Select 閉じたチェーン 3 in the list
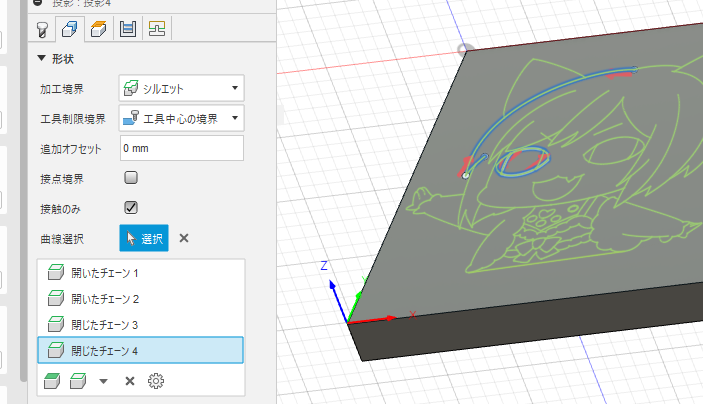The image size is (703, 404). pyautogui.click(x=141, y=325)
